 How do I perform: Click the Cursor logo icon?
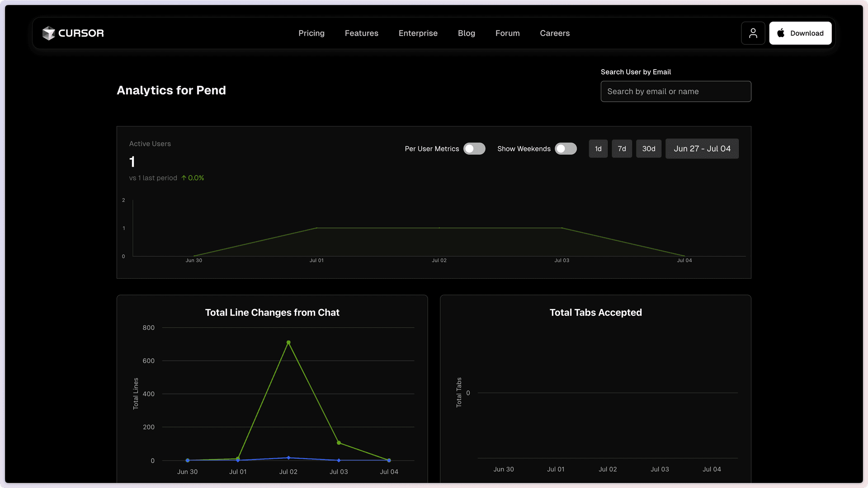coord(49,33)
